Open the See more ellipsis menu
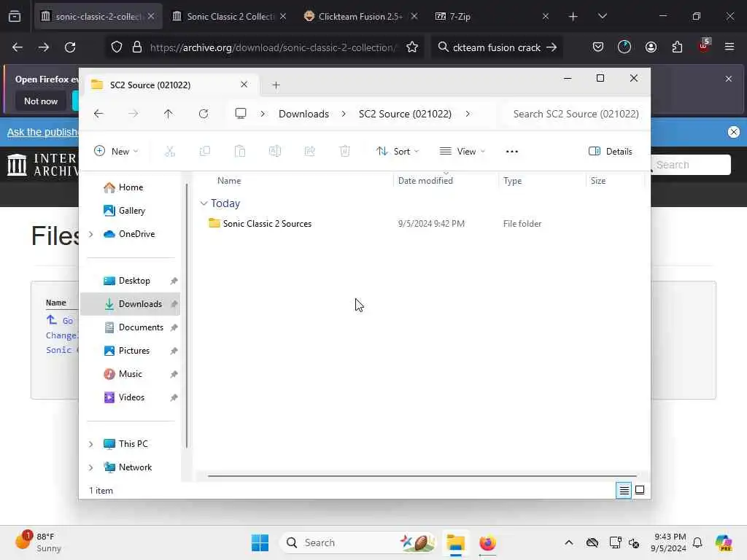747x560 pixels. (511, 152)
